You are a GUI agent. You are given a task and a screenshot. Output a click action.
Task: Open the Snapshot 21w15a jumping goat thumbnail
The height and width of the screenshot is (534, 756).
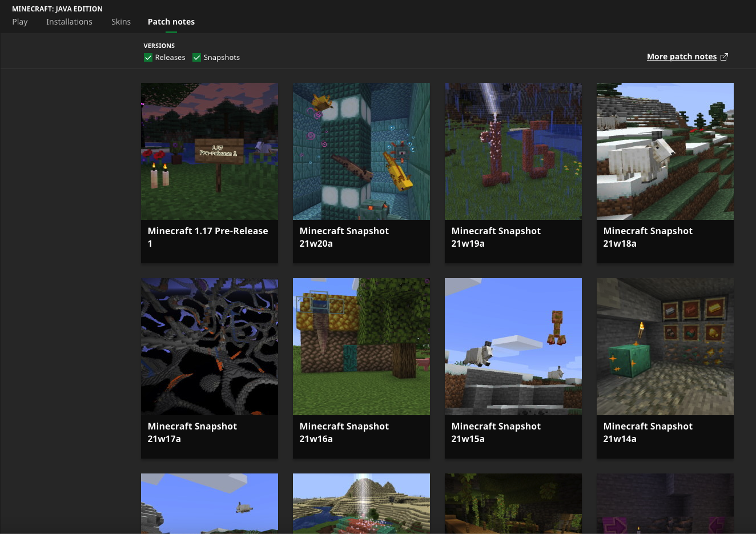(x=513, y=347)
